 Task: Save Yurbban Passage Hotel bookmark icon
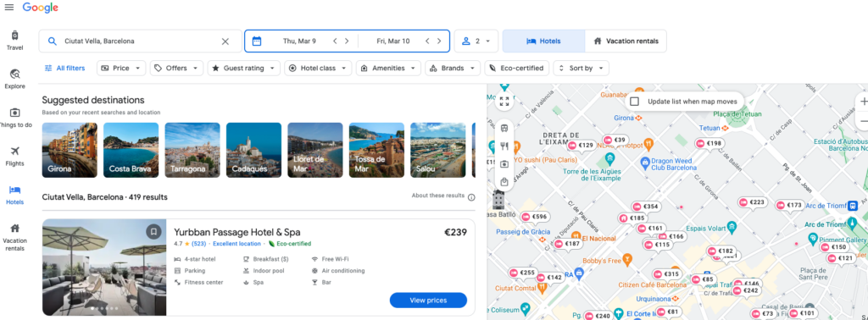coord(154,232)
